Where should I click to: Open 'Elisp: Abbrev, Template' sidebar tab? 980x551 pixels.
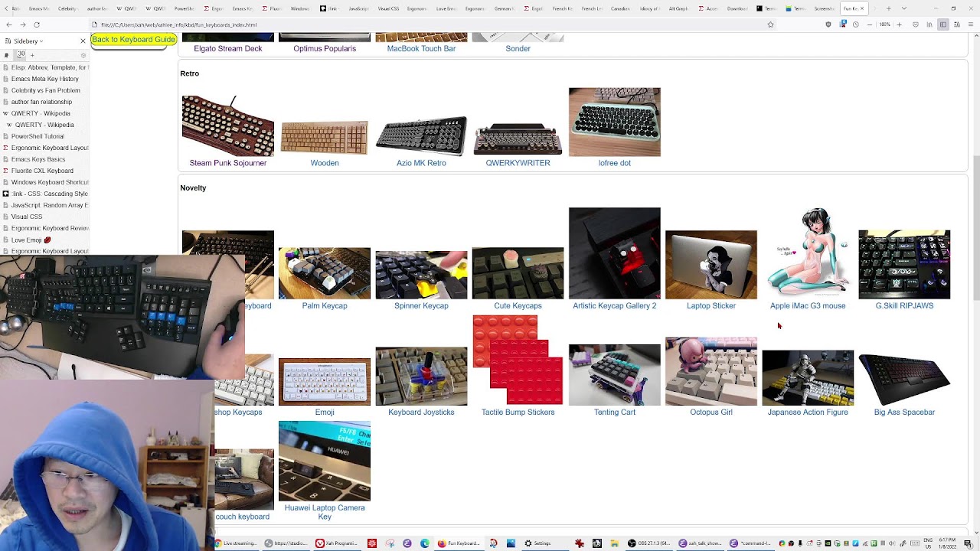point(44,67)
